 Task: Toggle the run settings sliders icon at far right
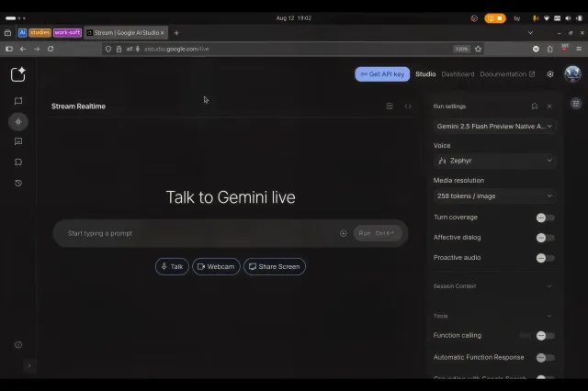(x=576, y=104)
